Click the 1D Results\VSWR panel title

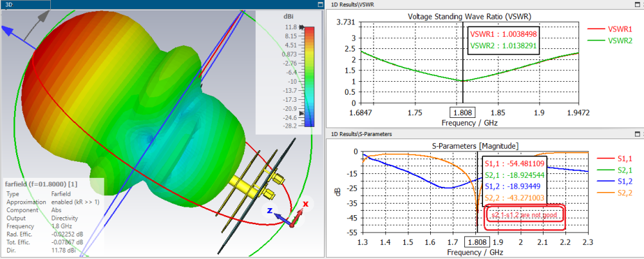pos(354,5)
